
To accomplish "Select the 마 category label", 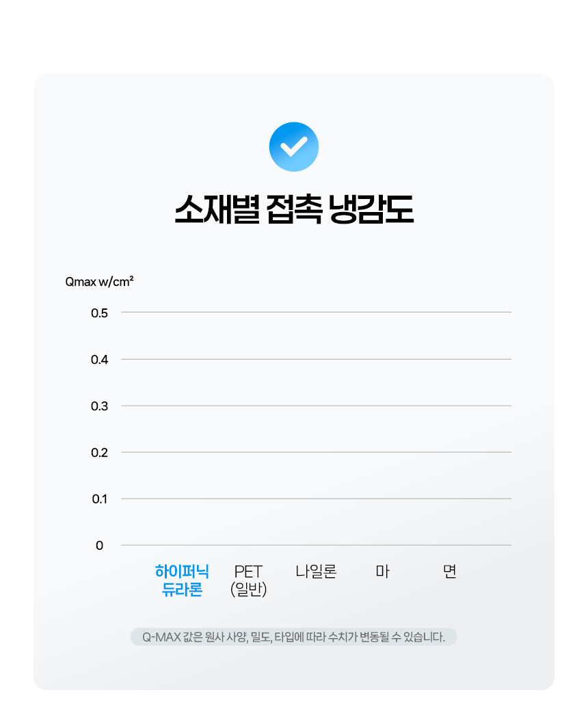I will tap(382, 571).
